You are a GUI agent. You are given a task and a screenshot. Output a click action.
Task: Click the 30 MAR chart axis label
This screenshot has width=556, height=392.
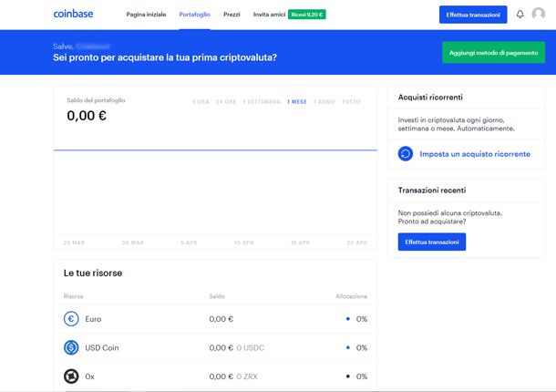click(x=132, y=242)
